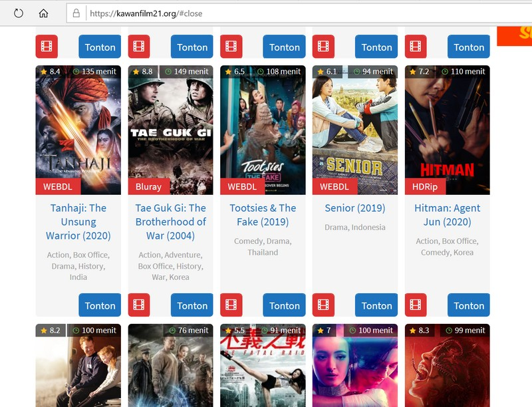Click the orange ad banner at top right
The image size is (532, 407).
click(514, 36)
